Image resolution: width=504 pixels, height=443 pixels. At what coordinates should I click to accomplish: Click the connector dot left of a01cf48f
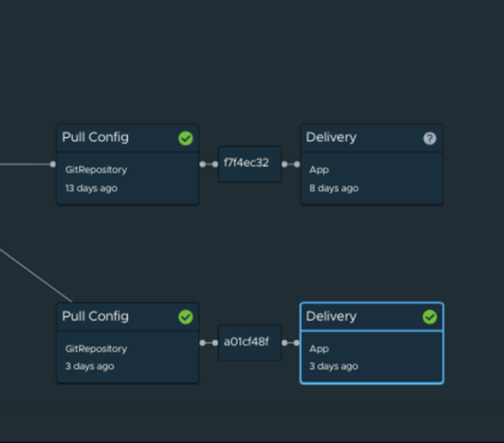(215, 343)
